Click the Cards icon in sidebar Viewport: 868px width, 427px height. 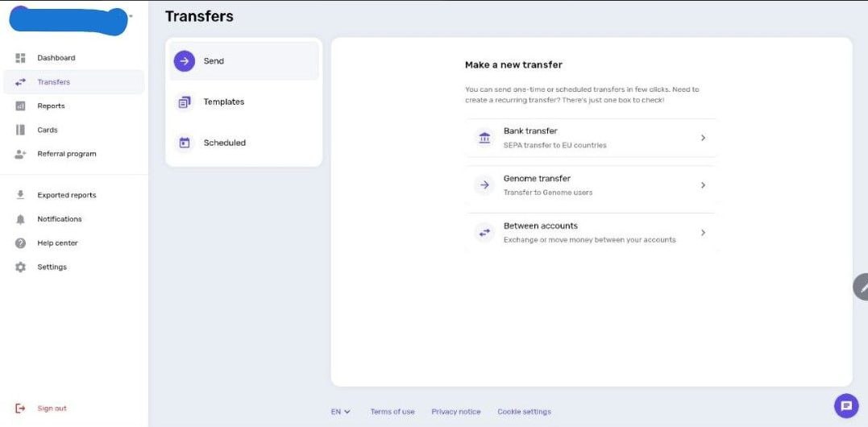pyautogui.click(x=20, y=130)
